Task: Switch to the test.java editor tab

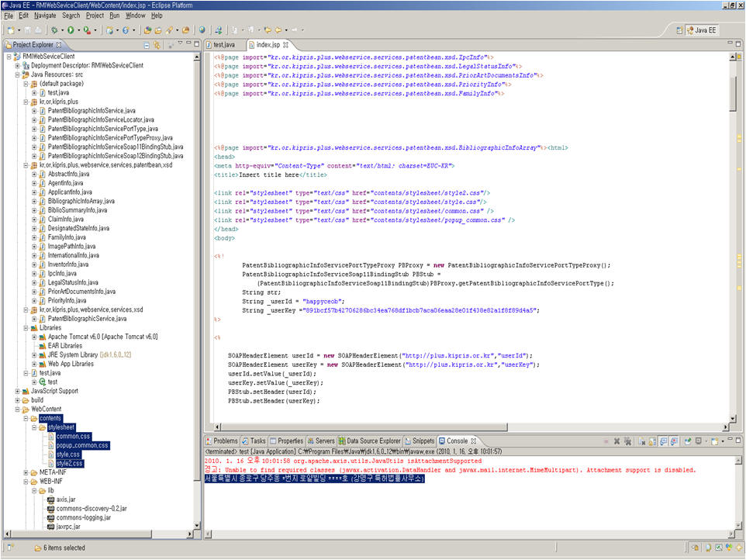Action: (x=223, y=45)
